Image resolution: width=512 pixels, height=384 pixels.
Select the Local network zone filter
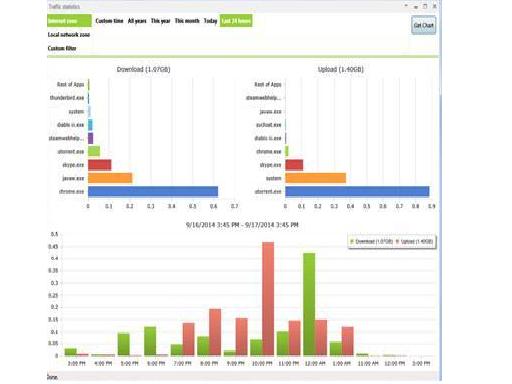(69, 35)
